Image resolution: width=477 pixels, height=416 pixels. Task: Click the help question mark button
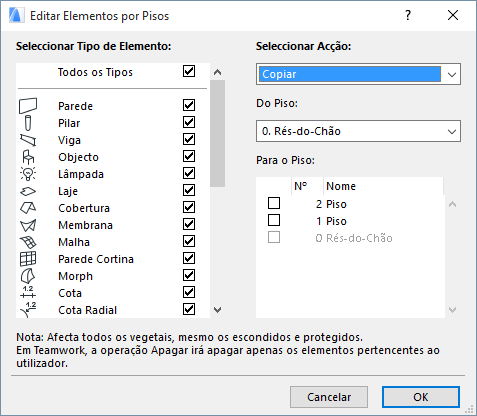click(408, 15)
